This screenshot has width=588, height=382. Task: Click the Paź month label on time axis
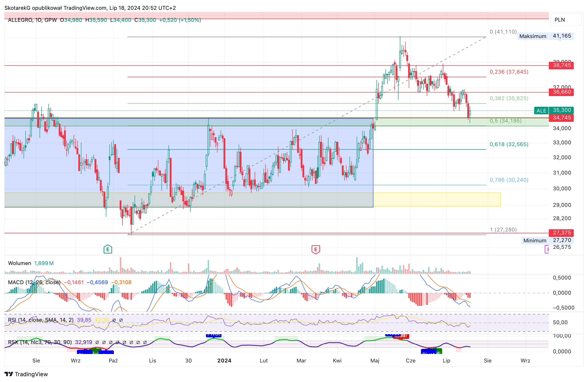click(x=113, y=360)
